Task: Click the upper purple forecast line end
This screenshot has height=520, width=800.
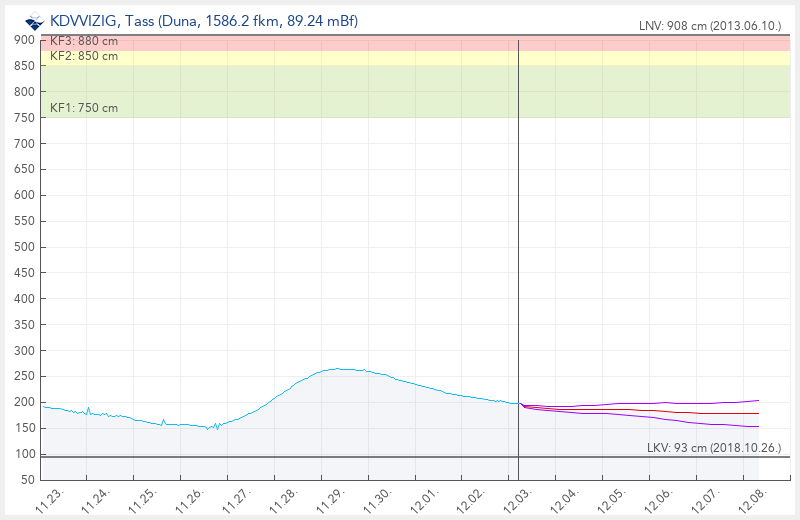Action: (757, 400)
